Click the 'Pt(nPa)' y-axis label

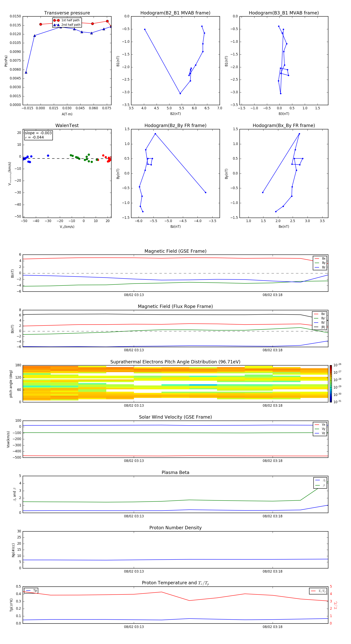click(6, 61)
